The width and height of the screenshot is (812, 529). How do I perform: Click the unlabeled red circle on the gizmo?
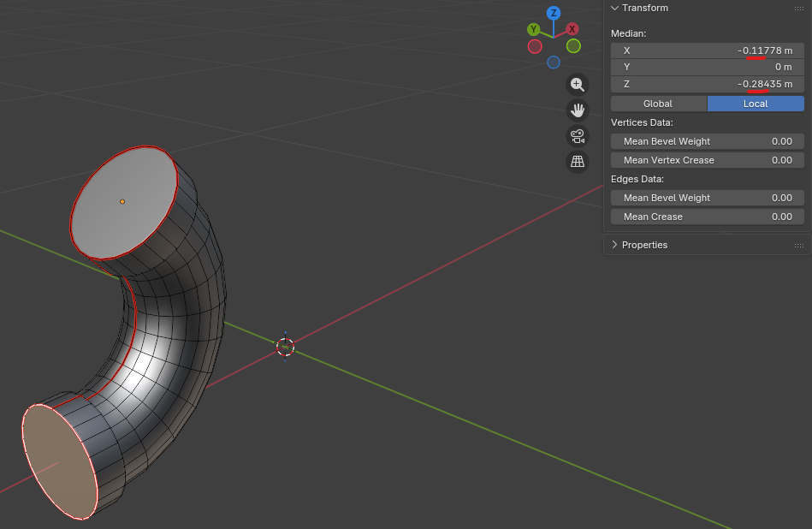pyautogui.click(x=535, y=46)
